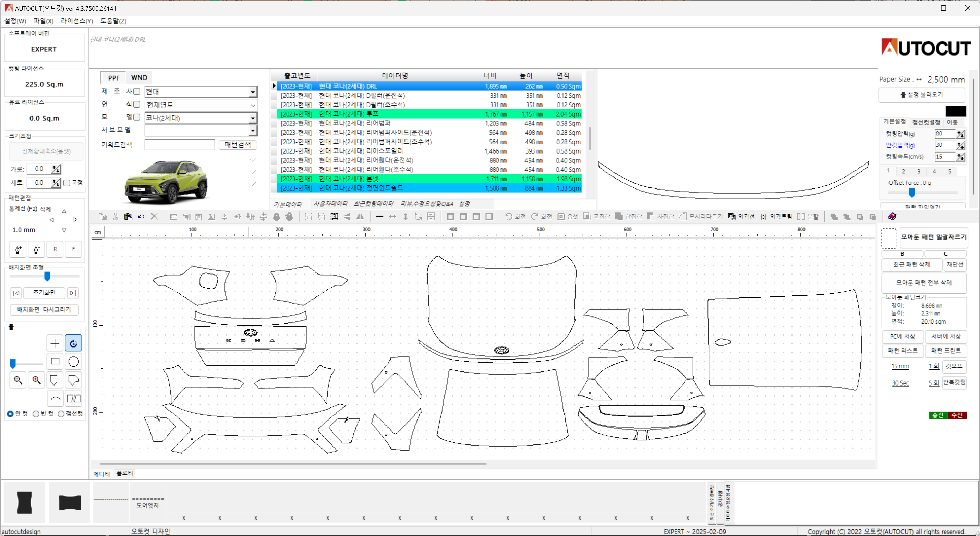This screenshot has width=980, height=536.
Task: Open the 라이선스(Y) menu
Action: pos(77,21)
